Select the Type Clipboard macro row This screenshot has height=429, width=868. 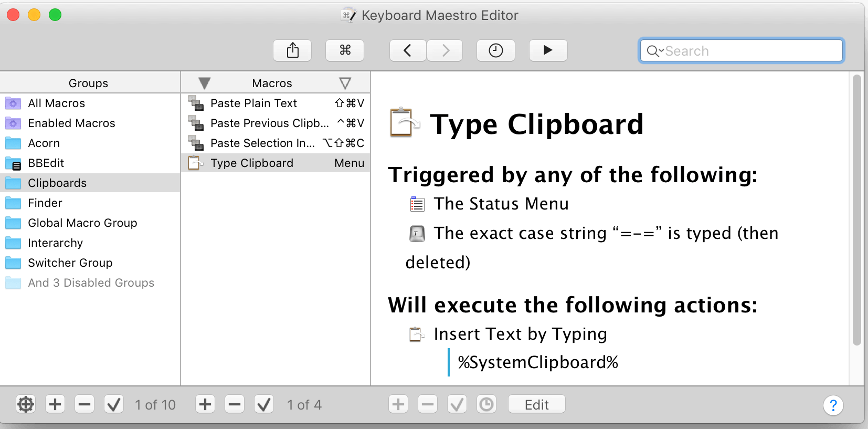(x=276, y=163)
